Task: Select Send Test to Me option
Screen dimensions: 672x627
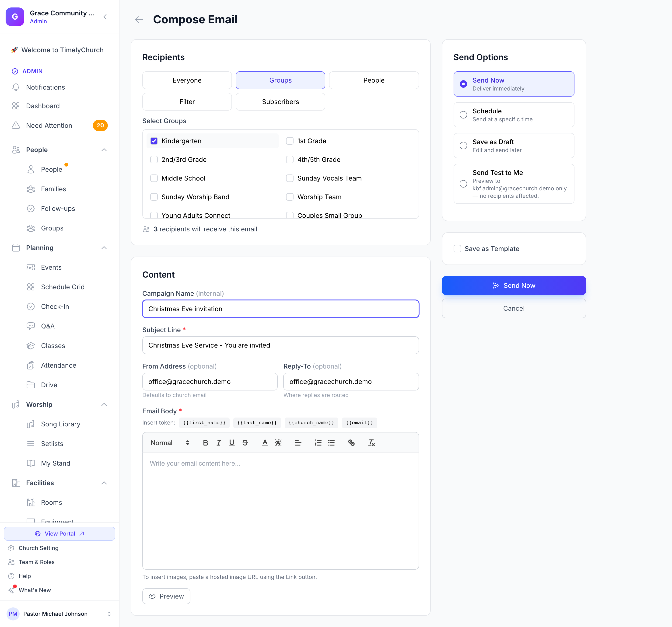Action: pyautogui.click(x=514, y=184)
